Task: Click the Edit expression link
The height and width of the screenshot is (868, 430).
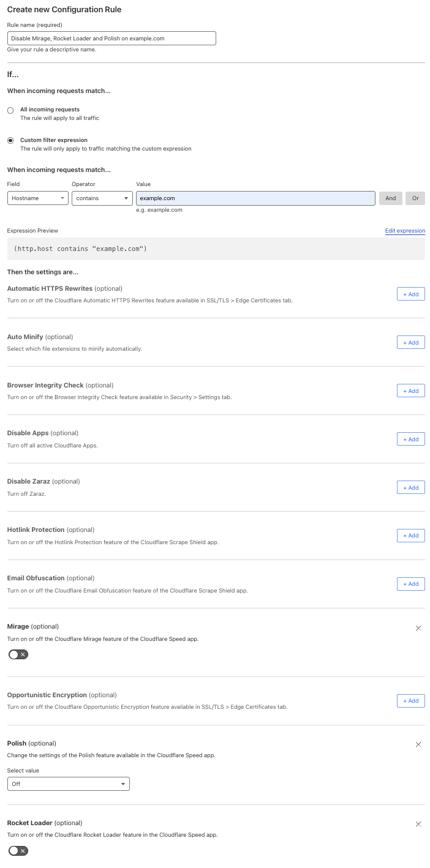Action: pos(405,231)
